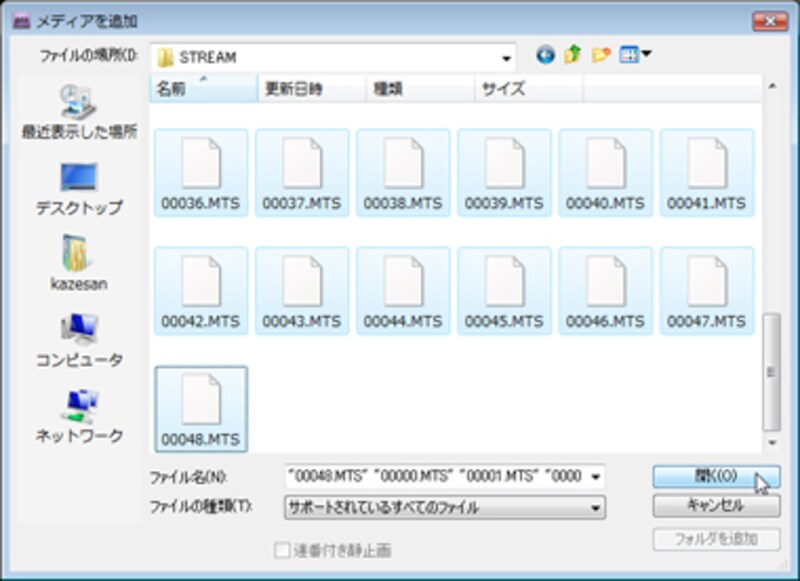This screenshot has height=581, width=800.
Task: Sort files by date modified column
Action: (312, 88)
